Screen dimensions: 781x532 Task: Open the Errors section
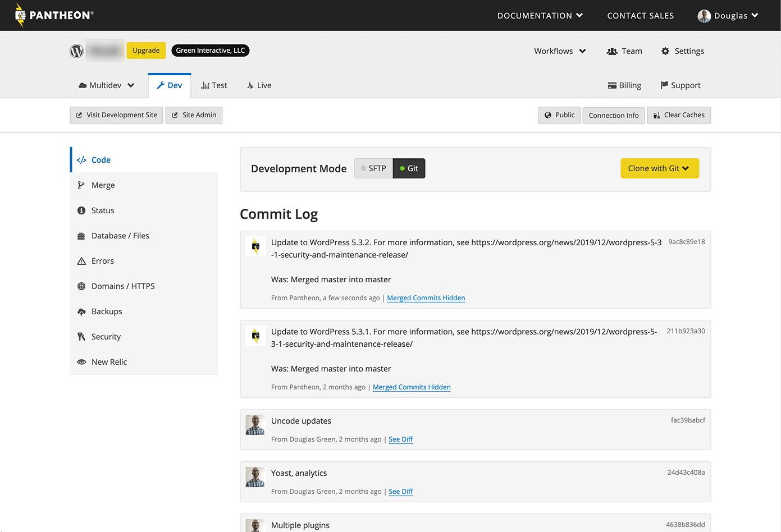[x=102, y=261]
